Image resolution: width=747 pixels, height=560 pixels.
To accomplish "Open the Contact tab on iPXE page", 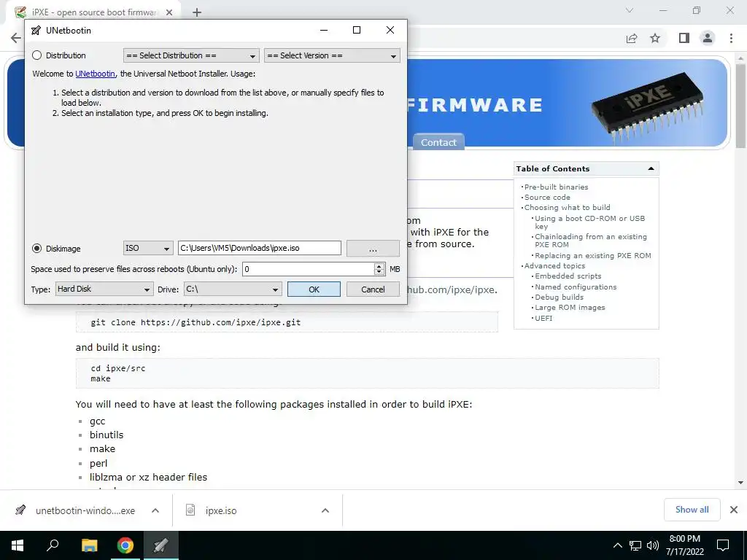I will click(x=438, y=142).
